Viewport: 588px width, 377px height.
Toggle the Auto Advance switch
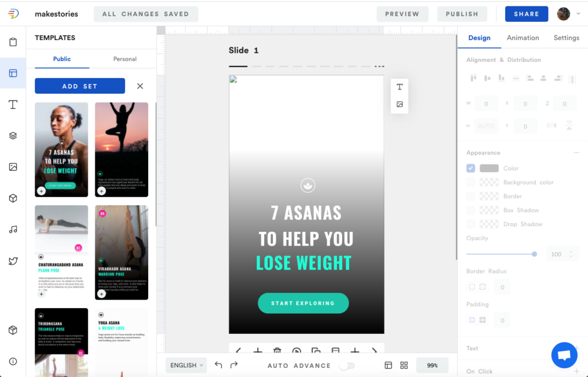pyautogui.click(x=347, y=366)
